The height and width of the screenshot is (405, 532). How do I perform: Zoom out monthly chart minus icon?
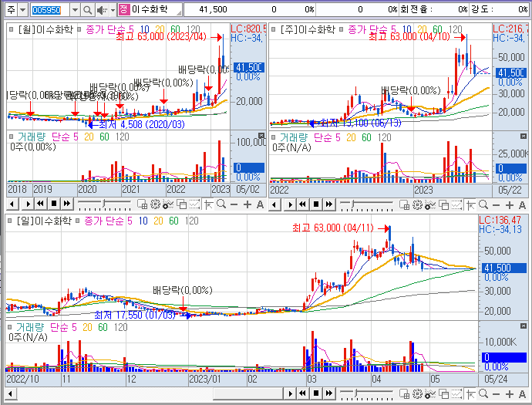(234, 204)
